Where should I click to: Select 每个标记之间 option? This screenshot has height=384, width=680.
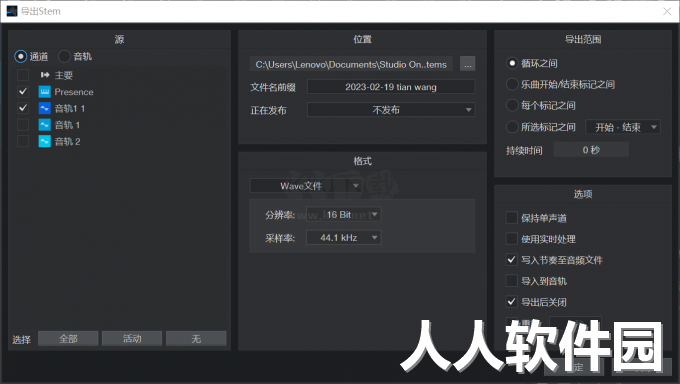coord(512,105)
